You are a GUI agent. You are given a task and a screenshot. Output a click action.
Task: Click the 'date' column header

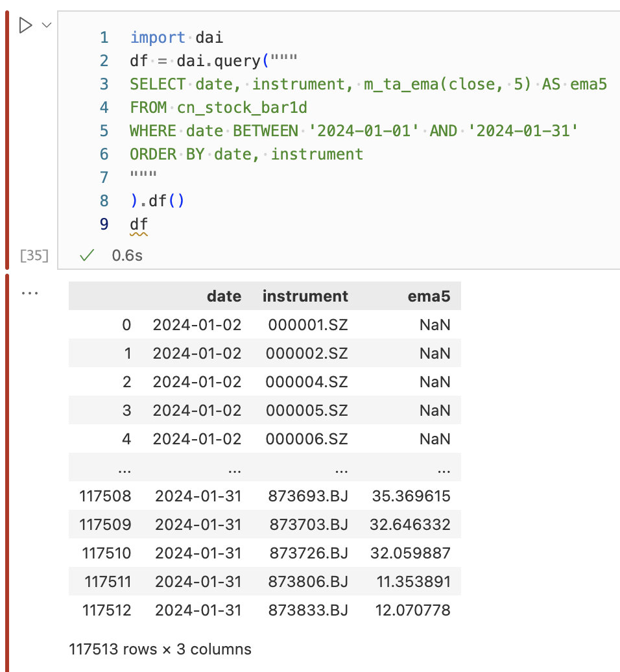point(224,296)
